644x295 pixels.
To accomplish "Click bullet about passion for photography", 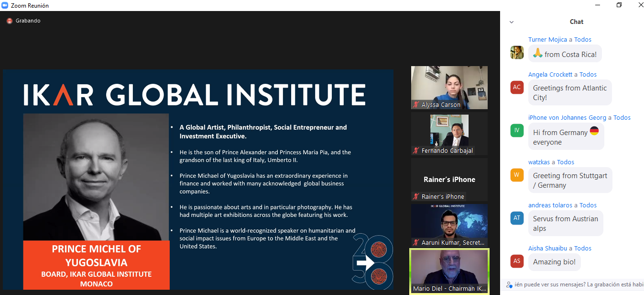I will click(266, 211).
